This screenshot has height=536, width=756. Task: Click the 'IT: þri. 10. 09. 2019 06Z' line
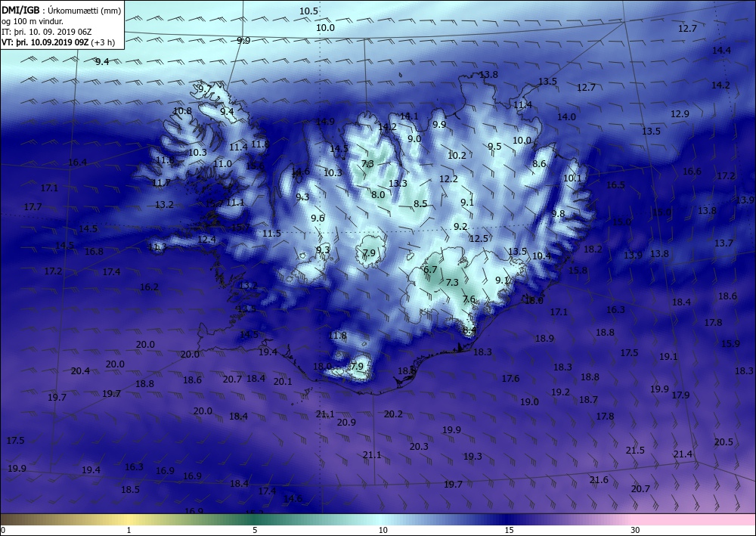coord(46,32)
